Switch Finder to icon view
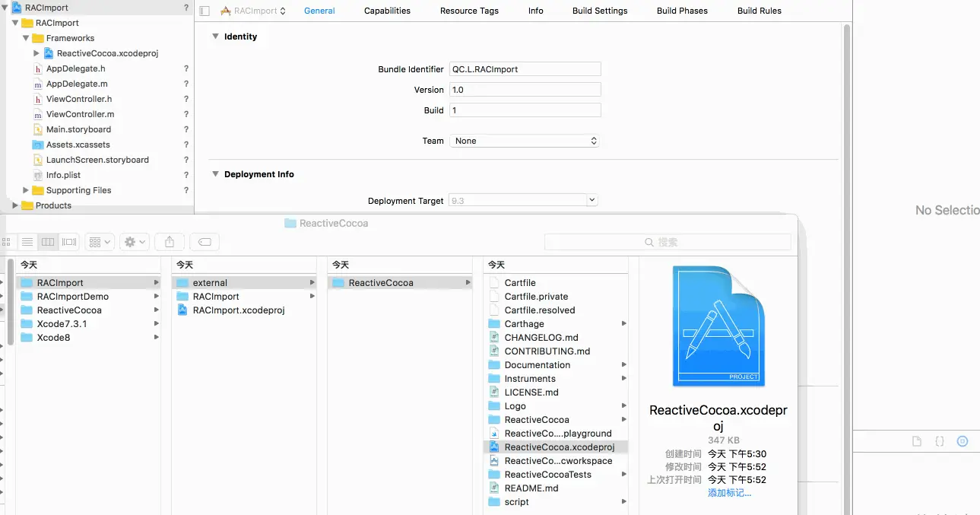The image size is (980, 515). coord(7,242)
